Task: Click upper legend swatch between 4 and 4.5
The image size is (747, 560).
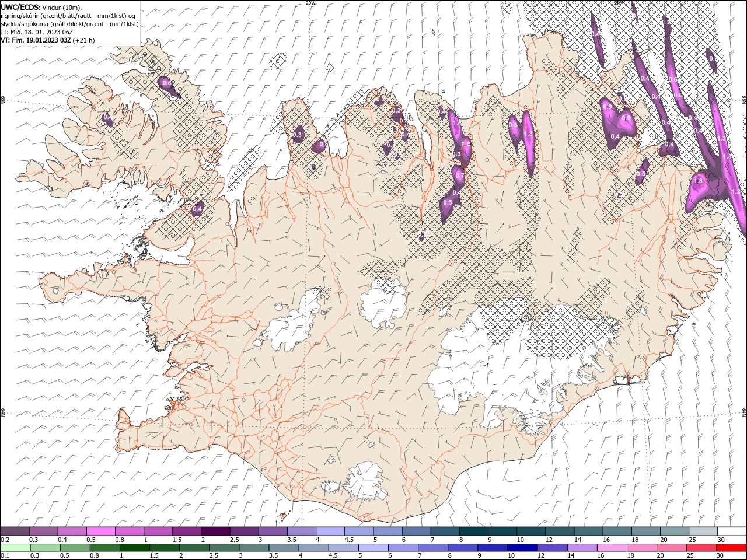Action: [330, 531]
